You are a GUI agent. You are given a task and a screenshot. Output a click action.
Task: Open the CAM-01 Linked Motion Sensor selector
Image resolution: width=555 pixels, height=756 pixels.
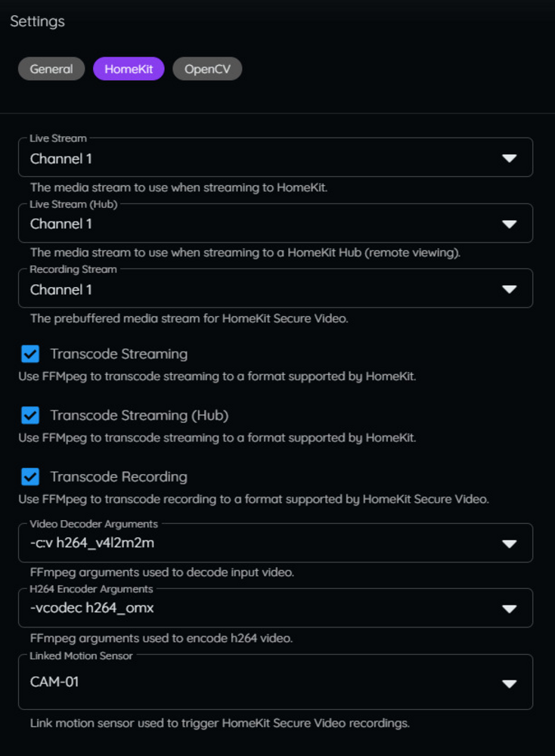[275, 682]
